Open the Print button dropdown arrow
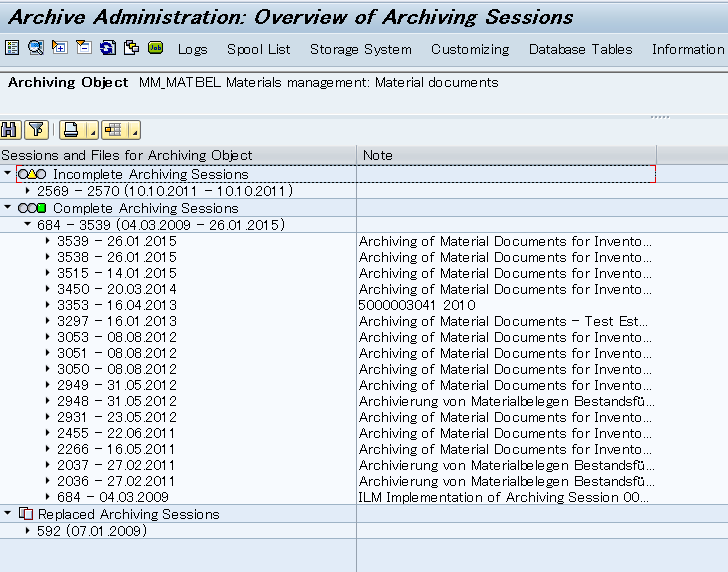The height and width of the screenshot is (572, 728). point(92,132)
